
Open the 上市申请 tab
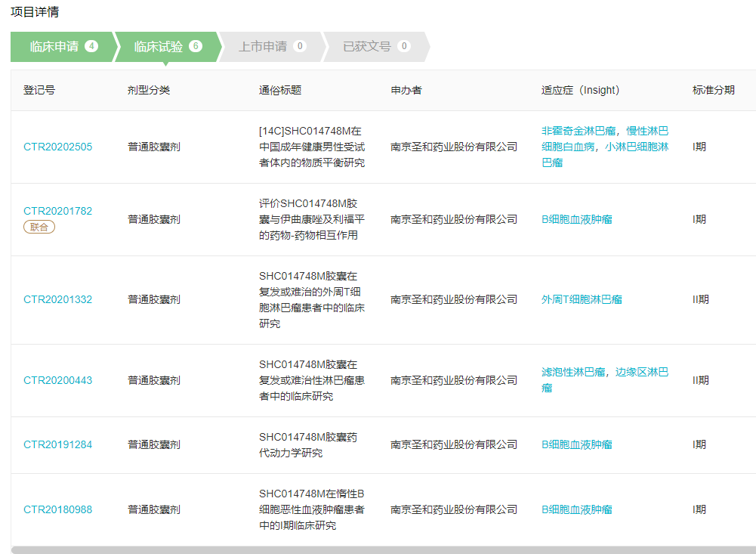point(273,47)
